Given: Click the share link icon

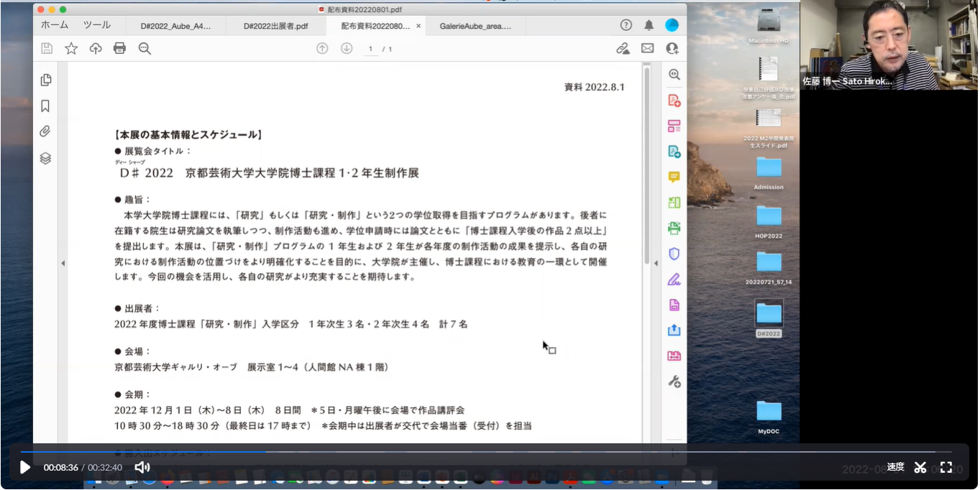Looking at the screenshot, I should pyautogui.click(x=623, y=48).
